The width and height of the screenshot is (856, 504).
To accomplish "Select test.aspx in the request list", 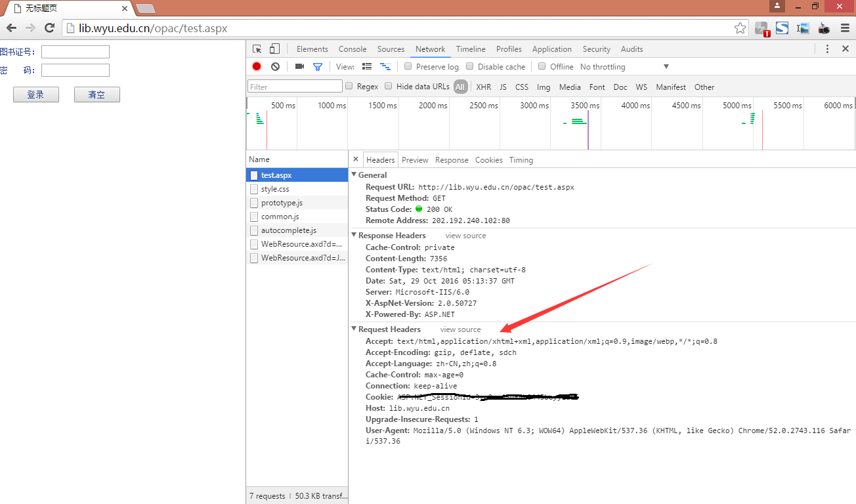I will (x=297, y=175).
